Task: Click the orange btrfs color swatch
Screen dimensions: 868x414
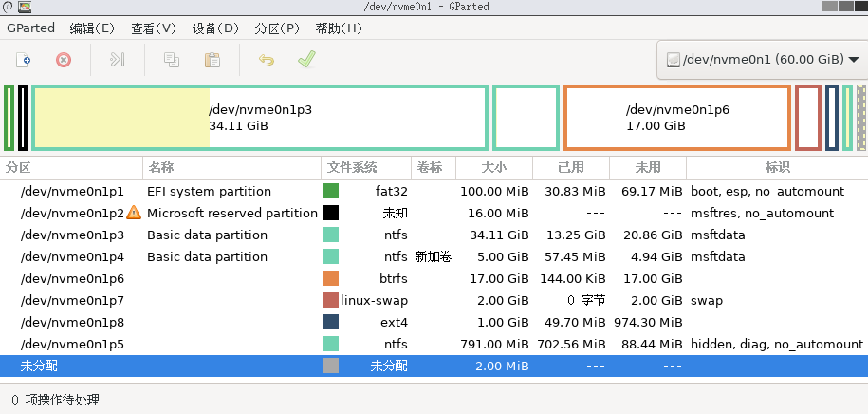Action: click(331, 278)
